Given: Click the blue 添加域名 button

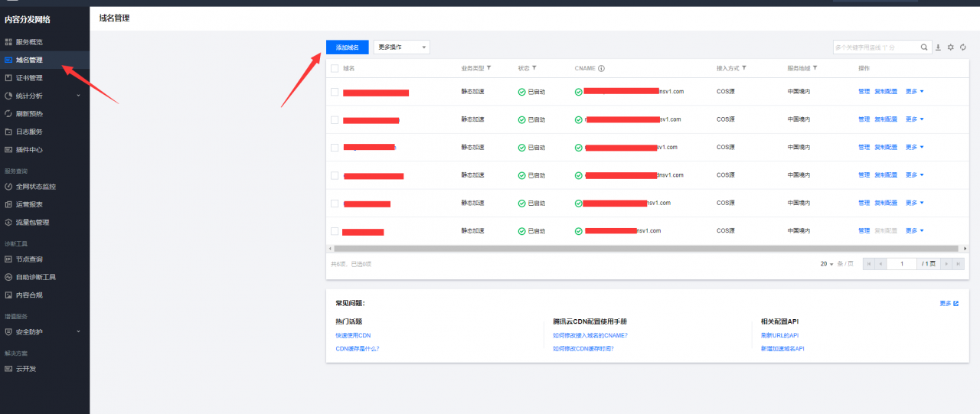Looking at the screenshot, I should 347,47.
